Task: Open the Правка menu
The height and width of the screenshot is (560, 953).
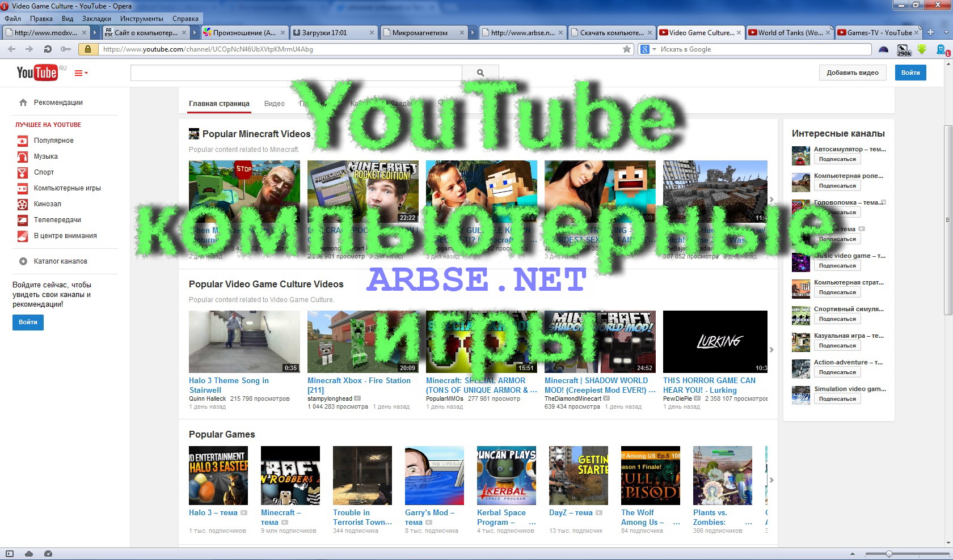Action: pos(41,19)
